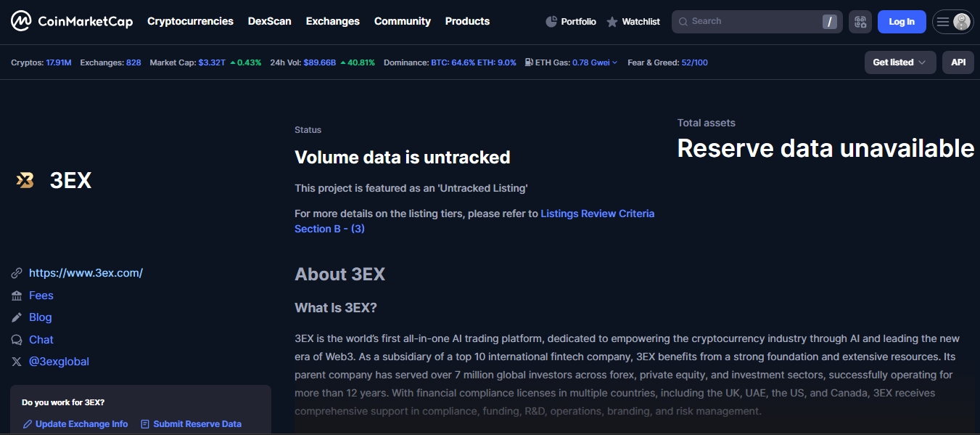Viewport: 980px width, 435px height.
Task: Click the Exchanges count 828
Action: pos(133,62)
